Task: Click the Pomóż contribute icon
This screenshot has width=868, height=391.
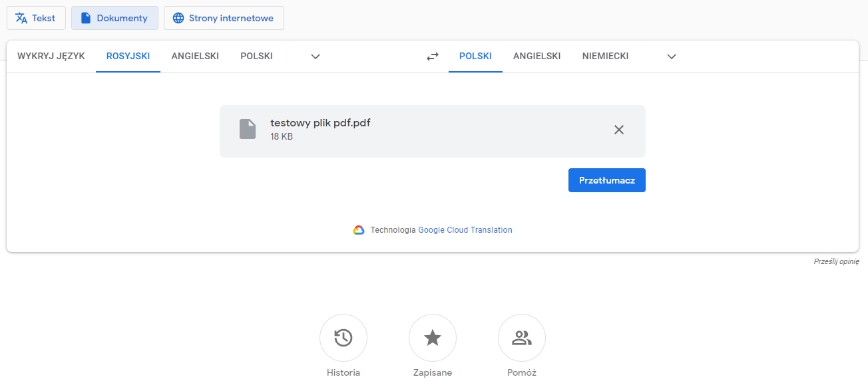Action: 522,337
